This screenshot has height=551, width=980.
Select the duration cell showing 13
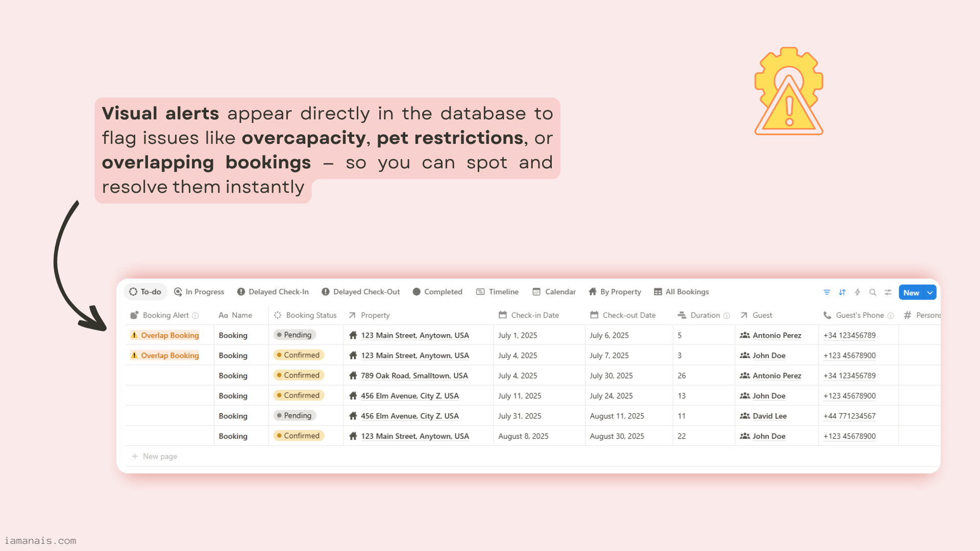pyautogui.click(x=704, y=396)
